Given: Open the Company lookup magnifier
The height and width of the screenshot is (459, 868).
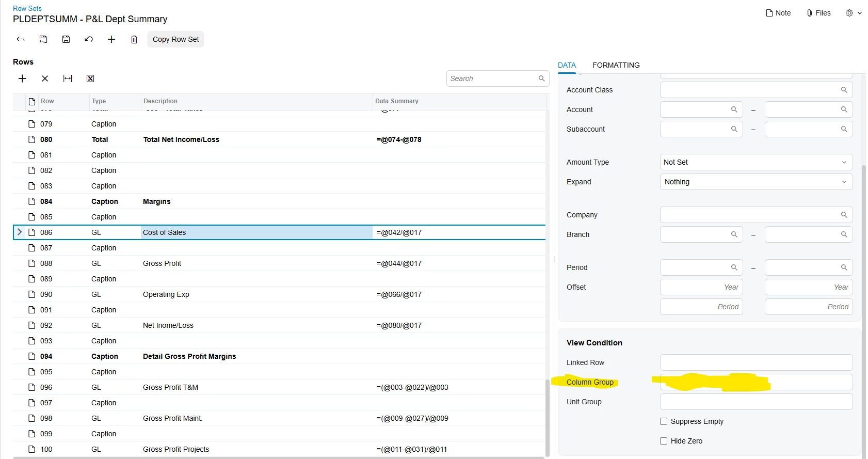Looking at the screenshot, I should 844,215.
